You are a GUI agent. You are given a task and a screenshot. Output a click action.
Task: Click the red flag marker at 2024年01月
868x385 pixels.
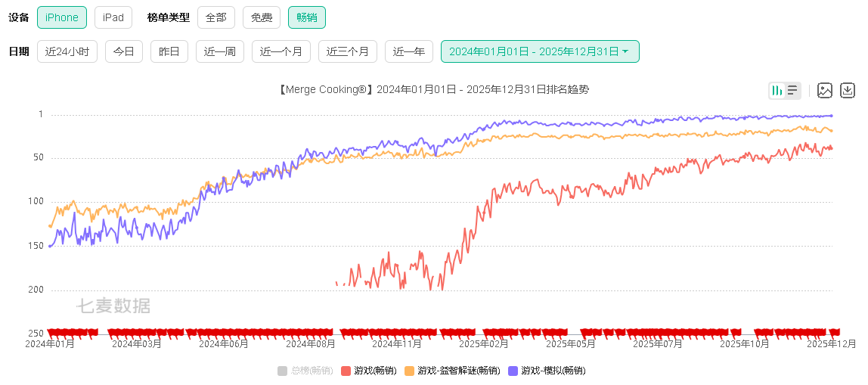coord(51,332)
